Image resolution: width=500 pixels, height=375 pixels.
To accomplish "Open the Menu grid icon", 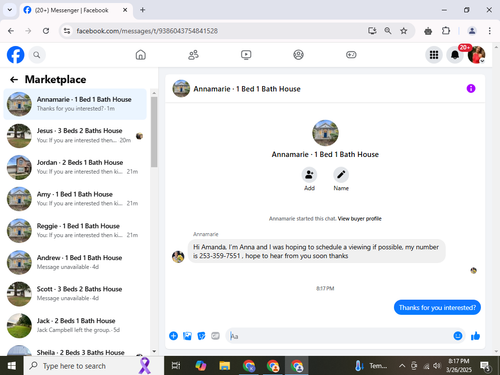I will point(434,55).
